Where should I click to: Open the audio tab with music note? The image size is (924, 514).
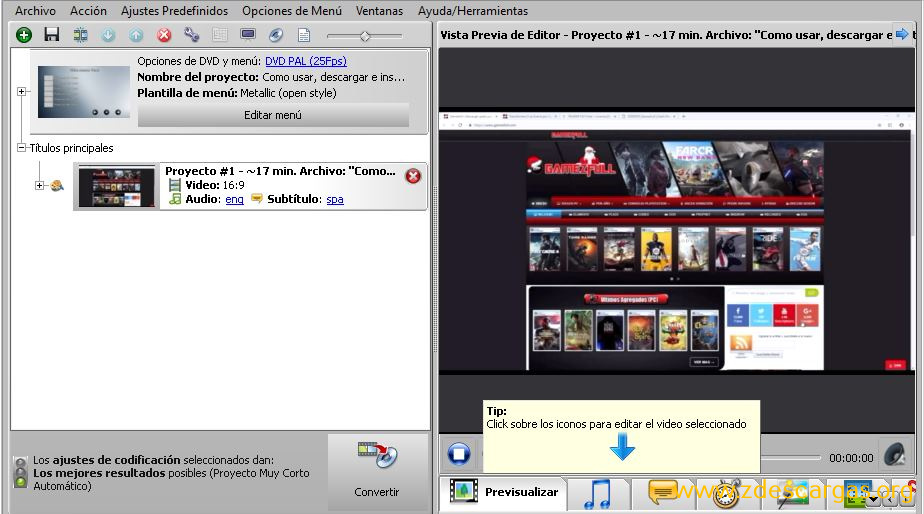(598, 494)
